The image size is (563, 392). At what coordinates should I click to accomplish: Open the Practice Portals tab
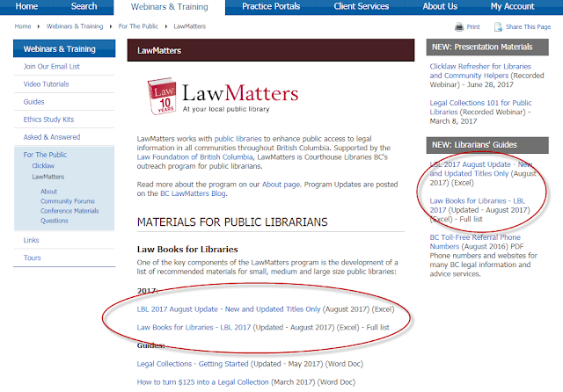tap(271, 6)
